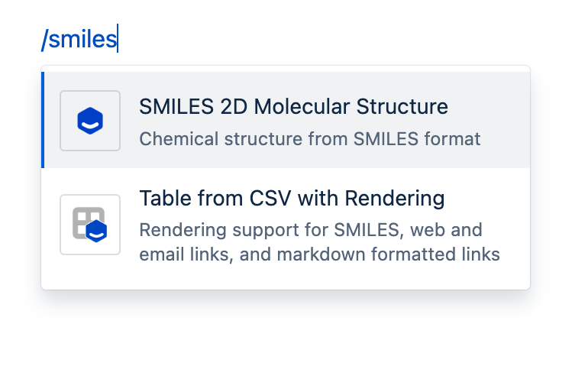Click the SMILES 2D Molecular Structure hexagon icon
The image size is (588, 366).
(x=90, y=121)
